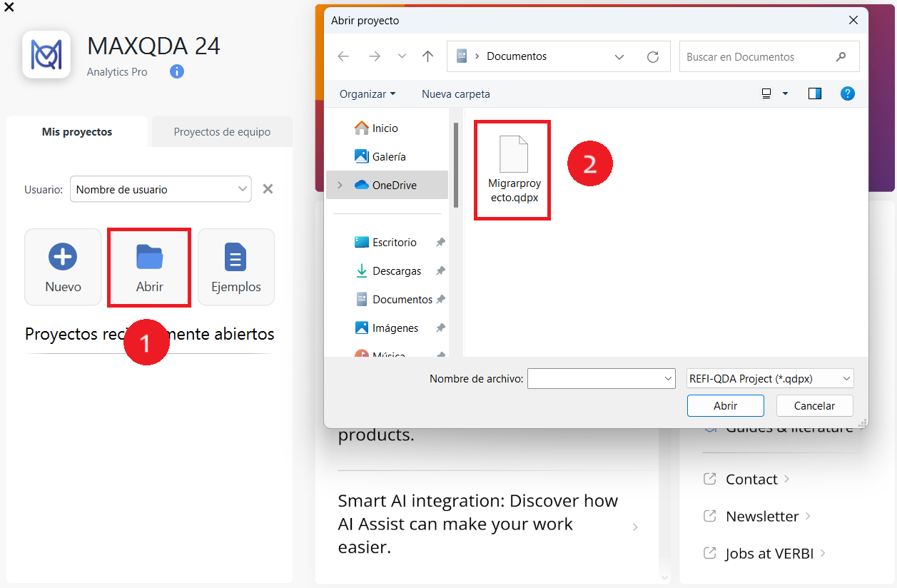
Task: Open the info icon beside Analytics Pro
Action: (x=177, y=71)
